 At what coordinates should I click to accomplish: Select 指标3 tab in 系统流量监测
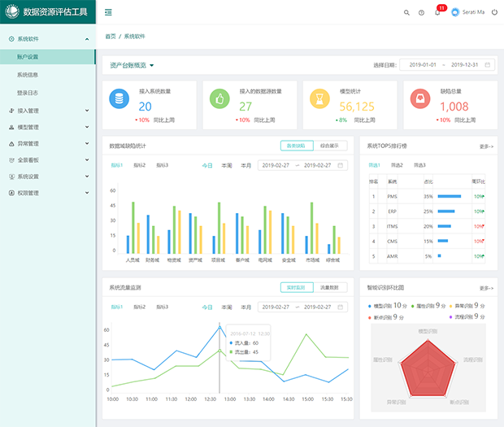[x=162, y=307]
